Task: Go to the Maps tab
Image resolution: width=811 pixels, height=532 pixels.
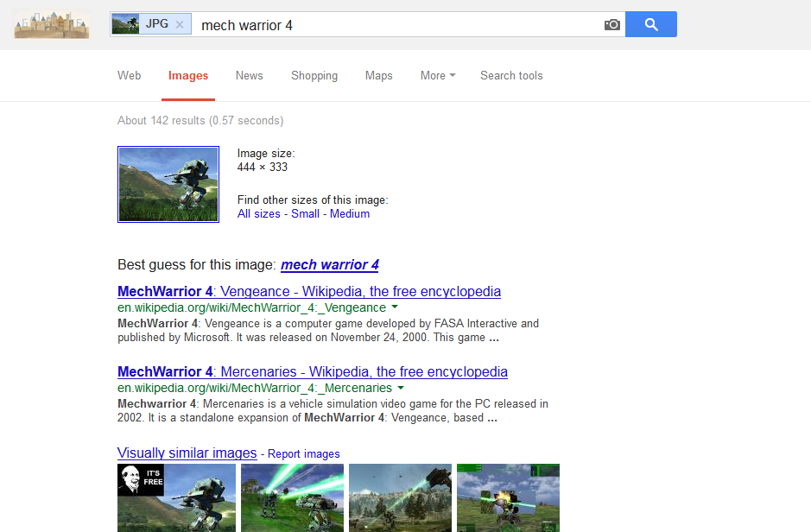Action: point(378,75)
